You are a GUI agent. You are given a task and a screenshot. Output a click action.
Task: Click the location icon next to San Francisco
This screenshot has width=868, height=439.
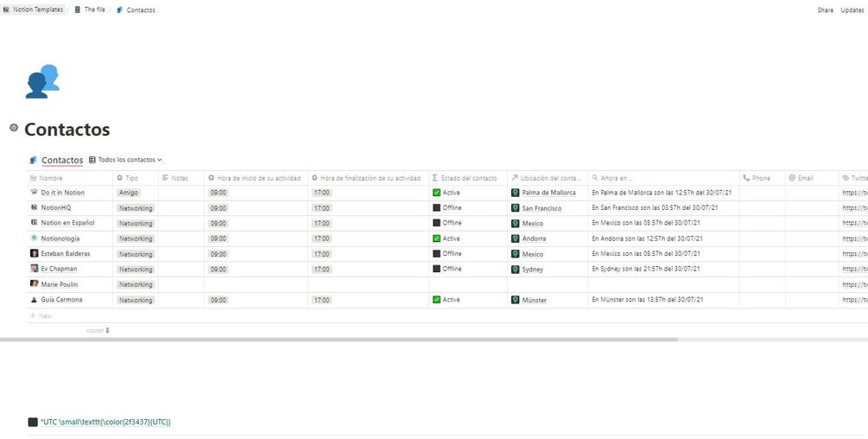pyautogui.click(x=516, y=208)
